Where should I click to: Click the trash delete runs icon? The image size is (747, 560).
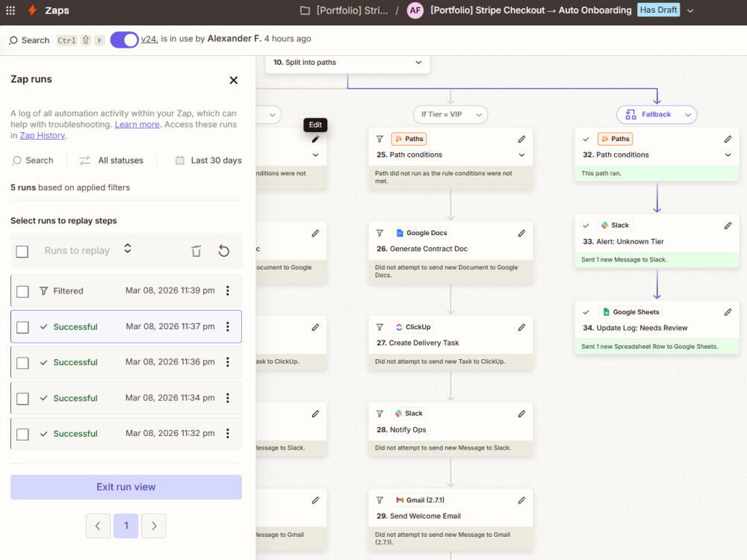(x=196, y=250)
